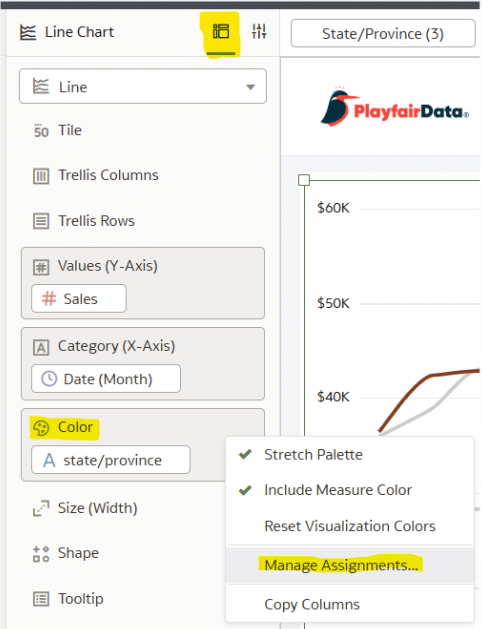The image size is (482, 629).
Task: Click the Tooltip section icon
Action: 41,599
